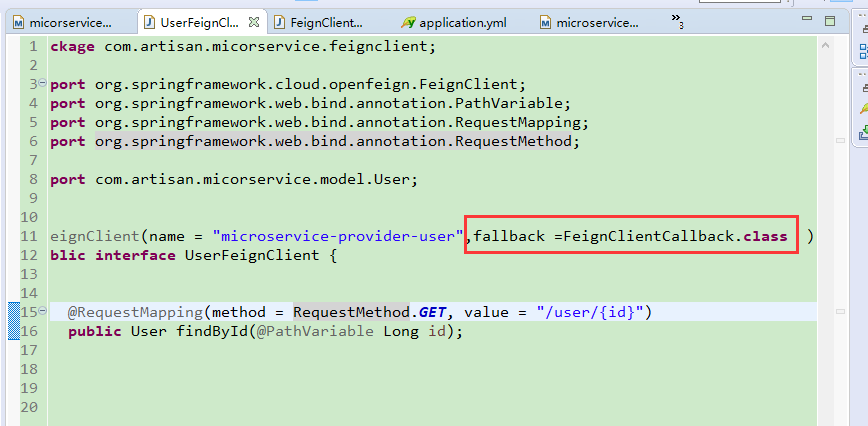
Task: Click the Long type on line 16
Action: (401, 331)
